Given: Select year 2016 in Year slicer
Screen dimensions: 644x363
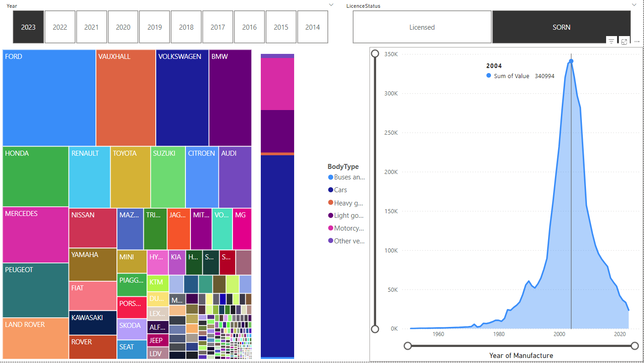Looking at the screenshot, I should tap(249, 27).
